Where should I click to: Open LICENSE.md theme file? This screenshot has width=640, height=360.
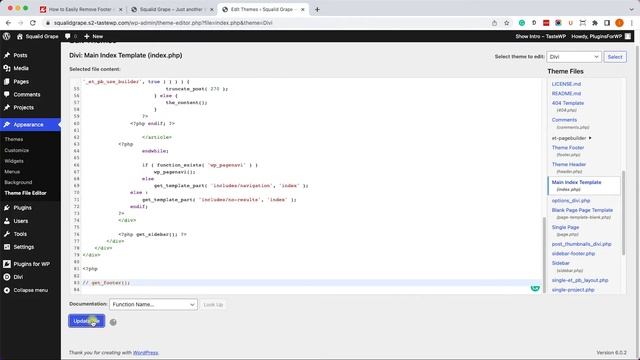[566, 84]
